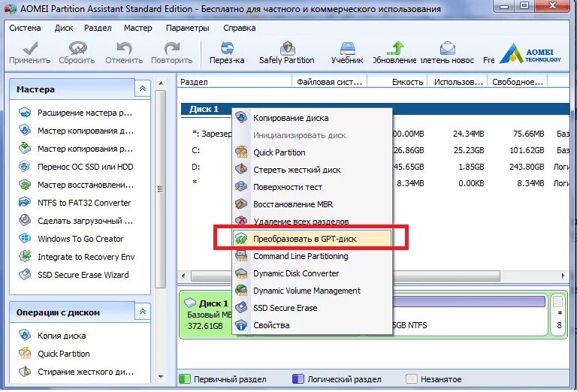The image size is (577, 392).
Task: Click sidebar scrollbar down arrow
Action: (161, 376)
